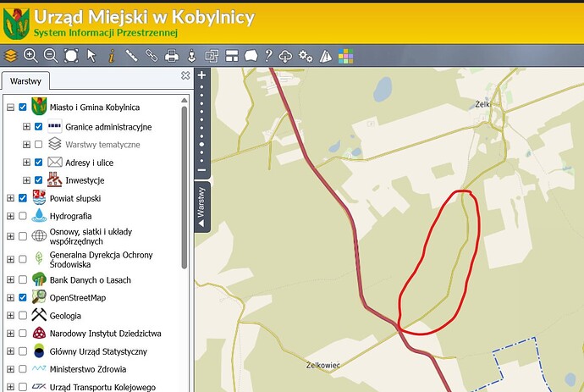584x392 pixels.
Task: Select the Warstwy tab
Action: click(25, 81)
